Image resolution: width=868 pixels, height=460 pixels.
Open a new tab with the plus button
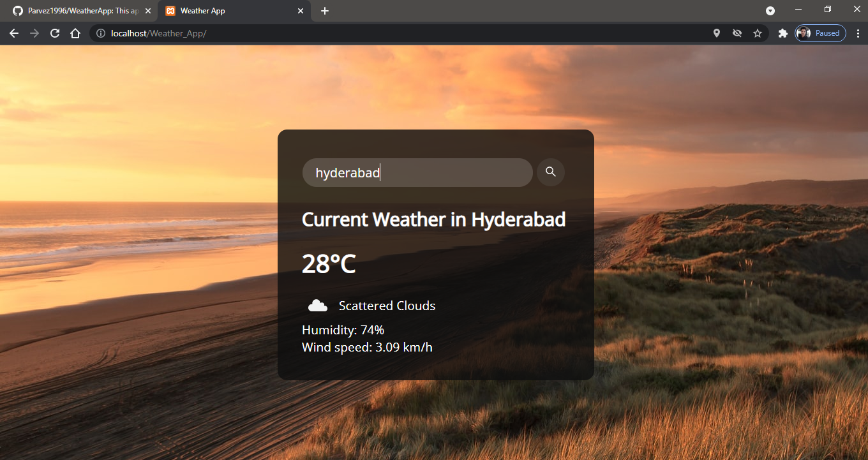point(325,11)
